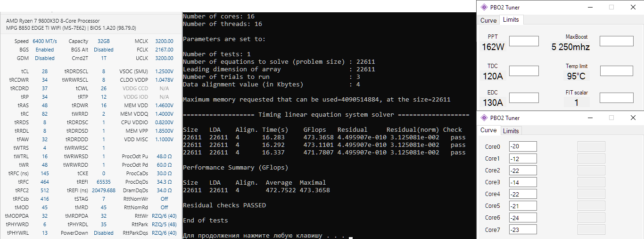Switch to Curve tab in upper PBO2 window
This screenshot has width=644, height=239.
pyautogui.click(x=488, y=20)
